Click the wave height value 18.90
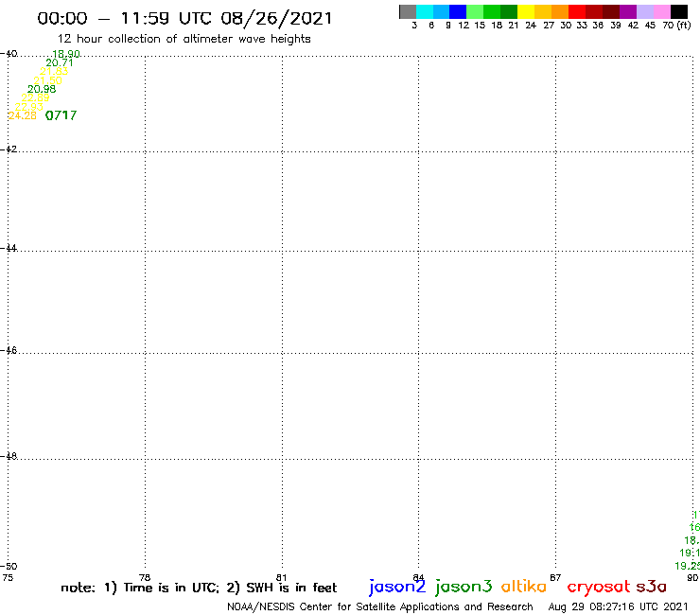700x615 pixels. pyautogui.click(x=66, y=54)
